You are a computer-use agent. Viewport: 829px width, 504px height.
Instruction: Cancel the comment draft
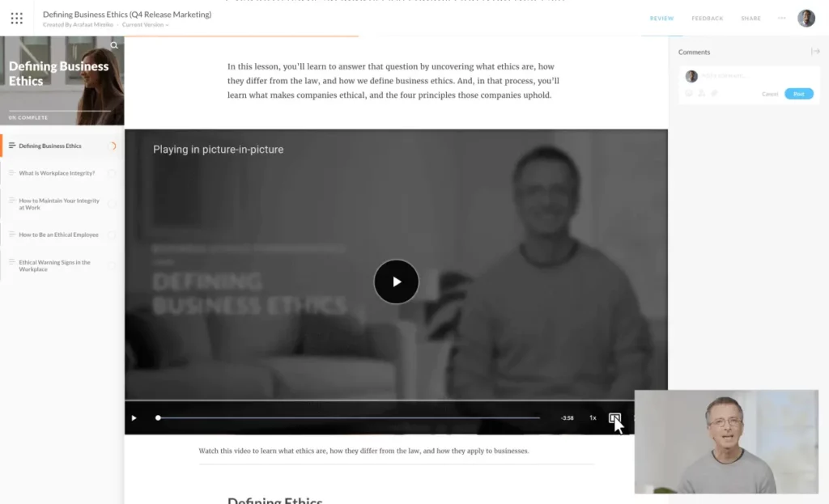tap(770, 94)
